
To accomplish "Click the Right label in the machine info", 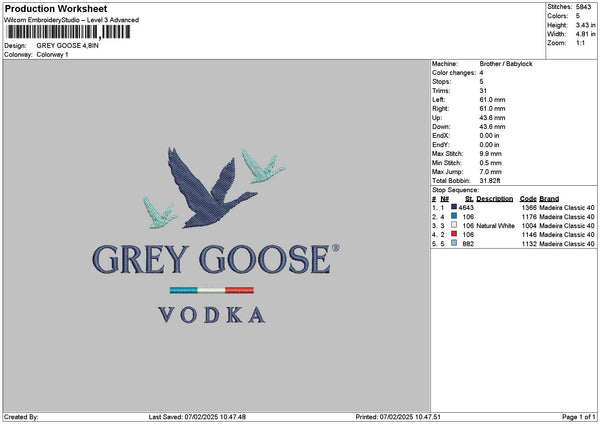I will pos(440,109).
